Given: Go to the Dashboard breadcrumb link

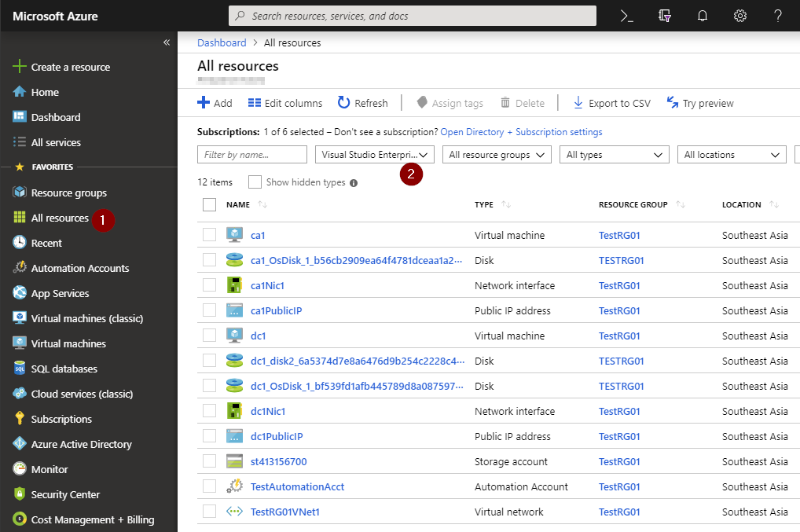Looking at the screenshot, I should [x=222, y=43].
